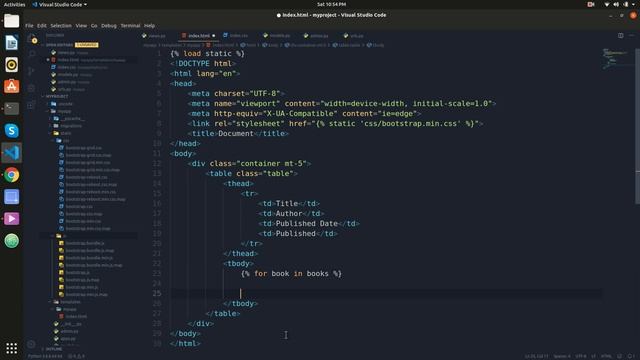Screen dimensions: 640x360
Task: Click the Visual Studio Code dock icon
Action: [11, 153]
